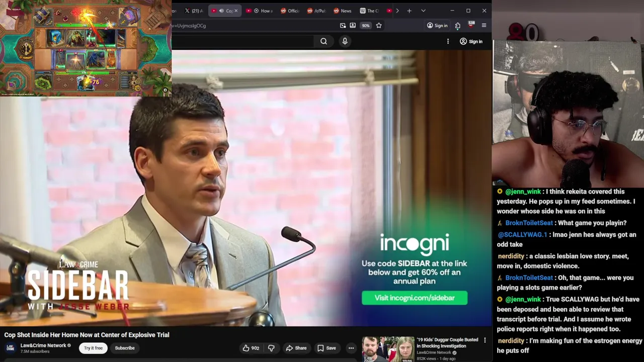Click the browser toolbar Sign in button
The width and height of the screenshot is (644, 362).
[437, 26]
